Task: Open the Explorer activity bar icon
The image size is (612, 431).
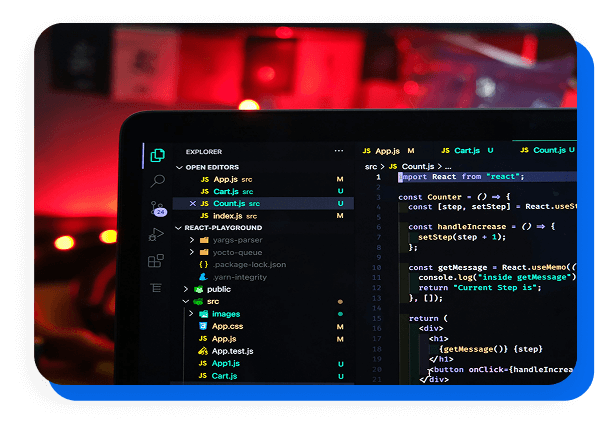Action: 158,155
